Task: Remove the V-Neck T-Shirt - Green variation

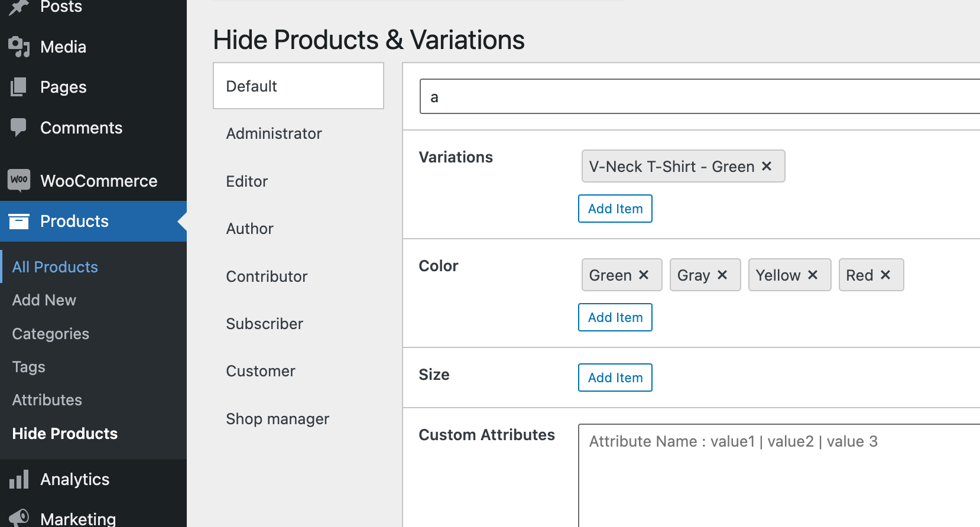Action: pos(767,167)
